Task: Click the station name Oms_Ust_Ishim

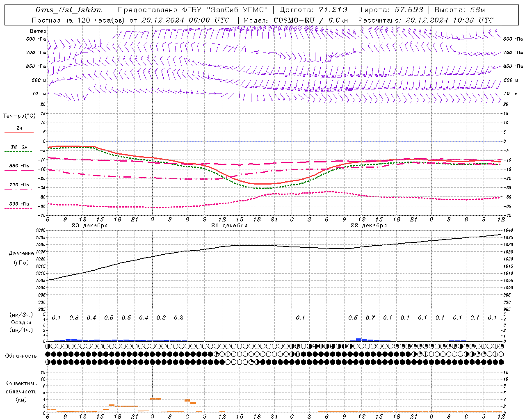Action: 68,10
